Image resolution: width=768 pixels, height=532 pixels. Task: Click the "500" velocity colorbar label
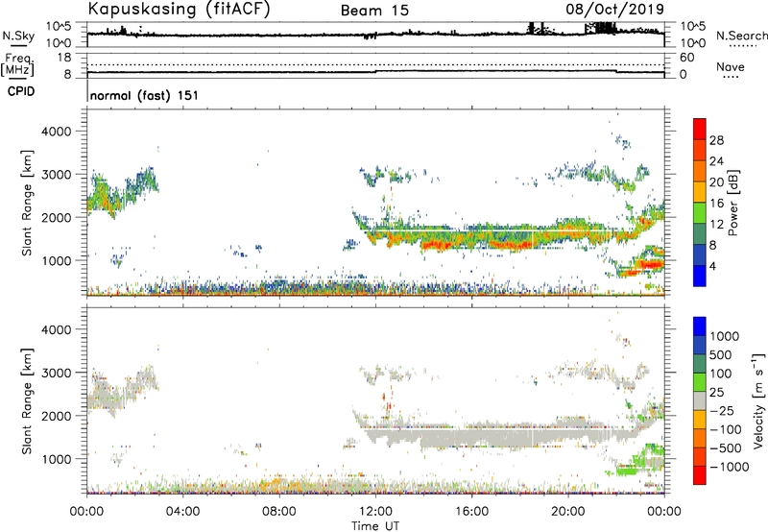pyautogui.click(x=721, y=355)
